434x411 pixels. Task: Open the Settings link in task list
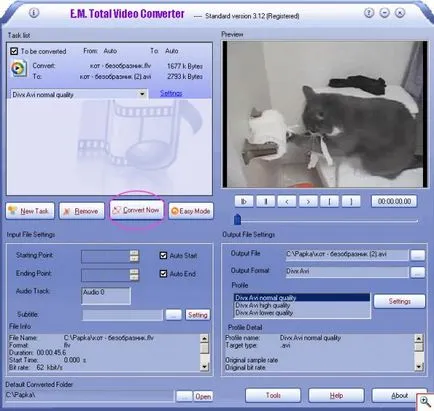pyautogui.click(x=171, y=93)
